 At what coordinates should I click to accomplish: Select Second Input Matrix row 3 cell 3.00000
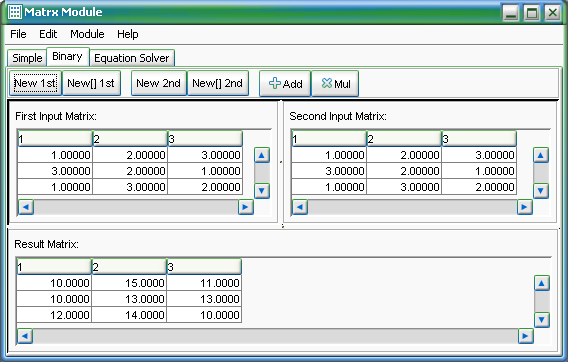[x=404, y=187]
